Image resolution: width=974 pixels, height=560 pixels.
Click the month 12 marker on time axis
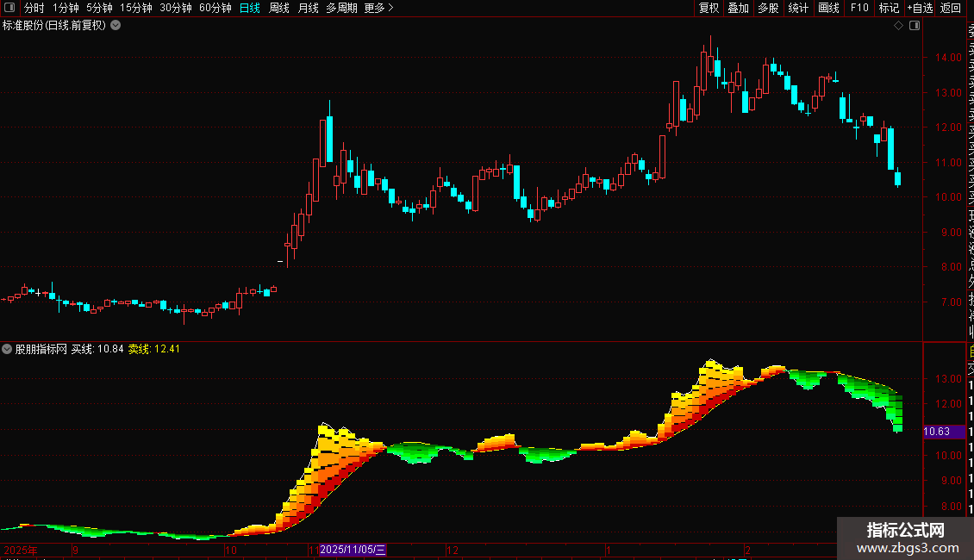pyautogui.click(x=453, y=550)
